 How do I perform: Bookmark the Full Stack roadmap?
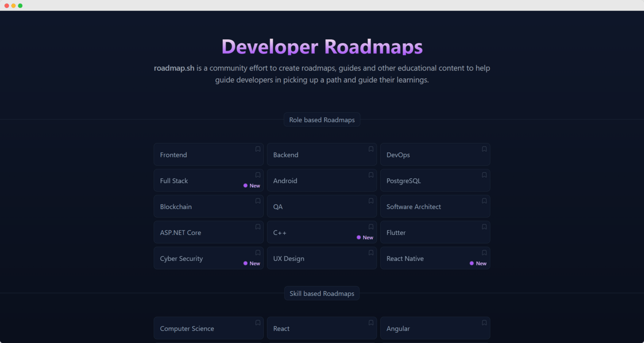pyautogui.click(x=258, y=175)
